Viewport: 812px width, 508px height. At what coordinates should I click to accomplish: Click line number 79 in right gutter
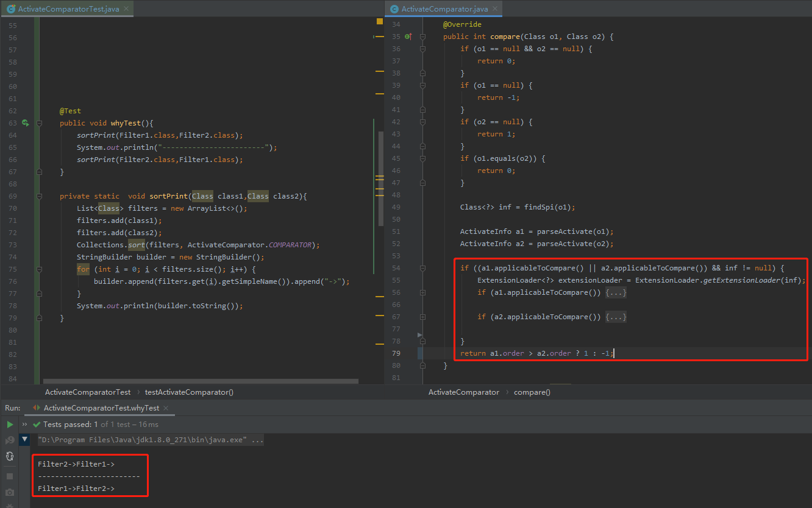pyautogui.click(x=396, y=354)
